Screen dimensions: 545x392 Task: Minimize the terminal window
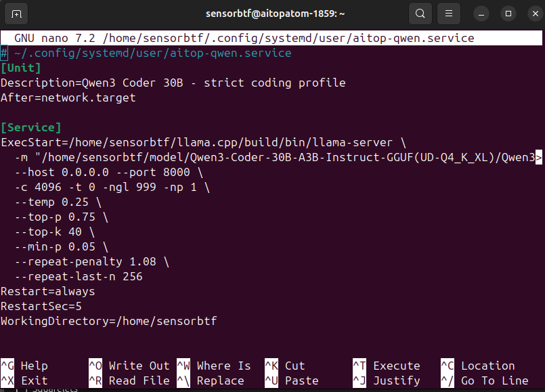coord(482,14)
